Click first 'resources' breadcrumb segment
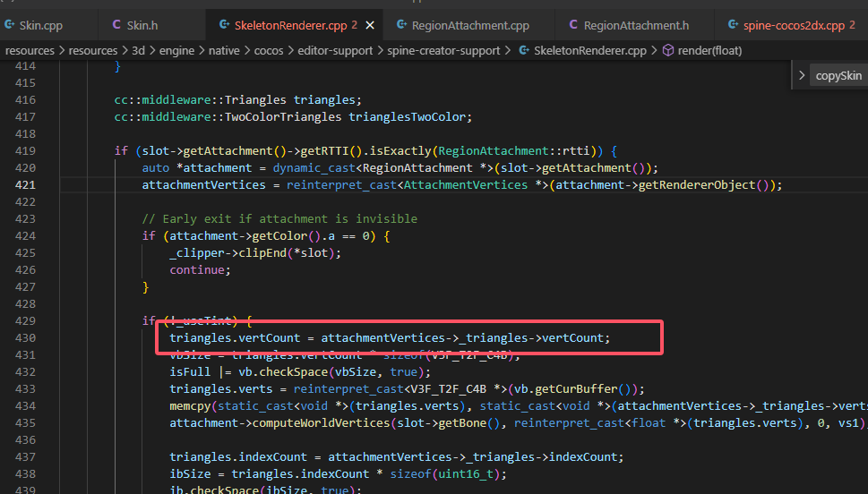Screen dimensions: 868x494 pyautogui.click(x=30, y=51)
